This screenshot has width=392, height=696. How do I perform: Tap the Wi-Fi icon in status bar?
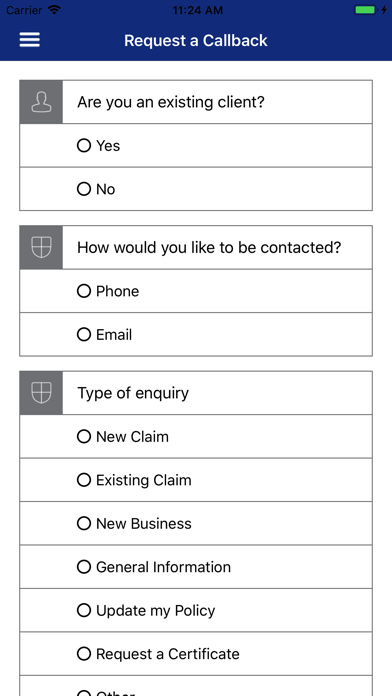[x=54, y=10]
